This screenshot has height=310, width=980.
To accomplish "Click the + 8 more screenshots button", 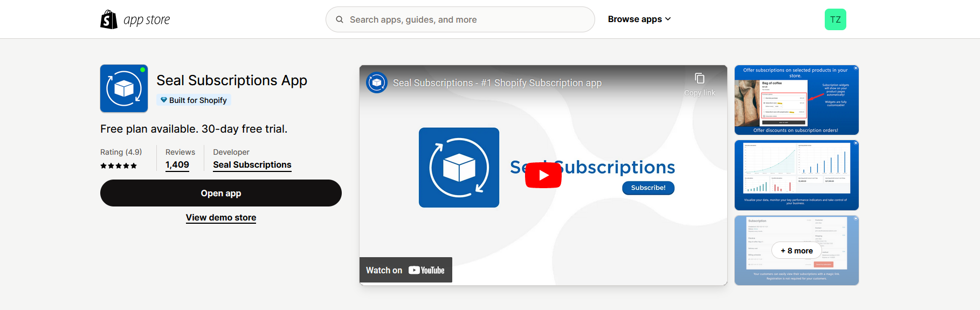I will click(797, 251).
